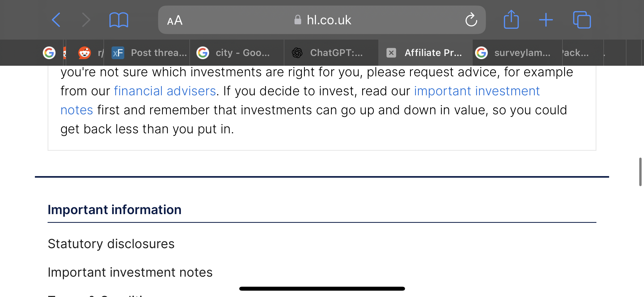Switch to the ChatGPT tab
The image size is (644, 297).
click(331, 53)
